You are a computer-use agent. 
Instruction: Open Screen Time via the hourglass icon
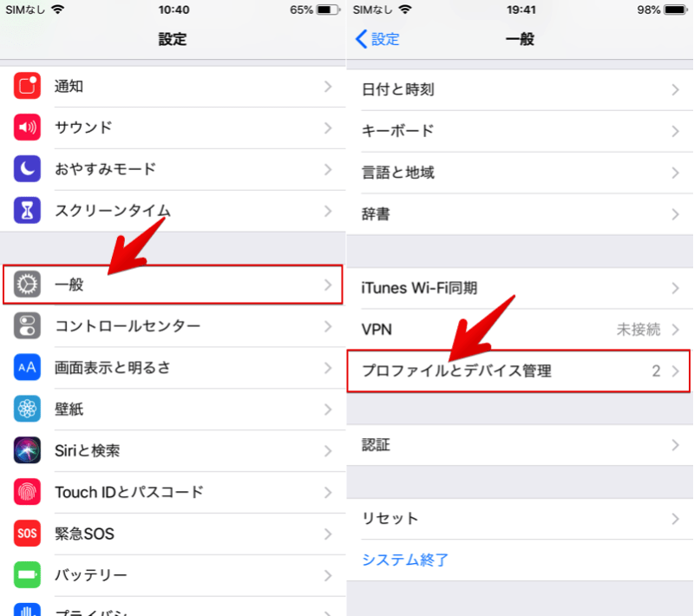pyautogui.click(x=26, y=211)
